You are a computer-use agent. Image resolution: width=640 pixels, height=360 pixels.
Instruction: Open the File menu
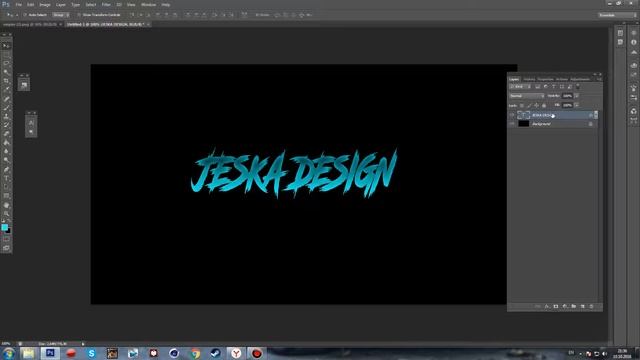click(x=18, y=4)
